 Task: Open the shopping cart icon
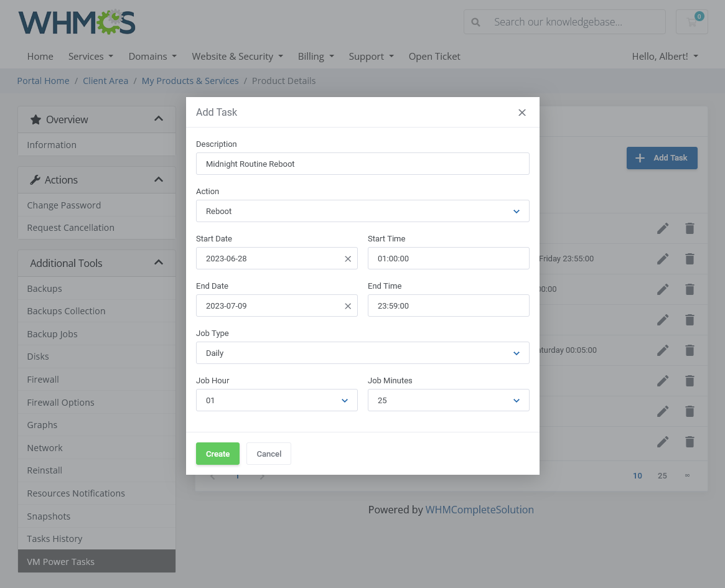click(691, 22)
